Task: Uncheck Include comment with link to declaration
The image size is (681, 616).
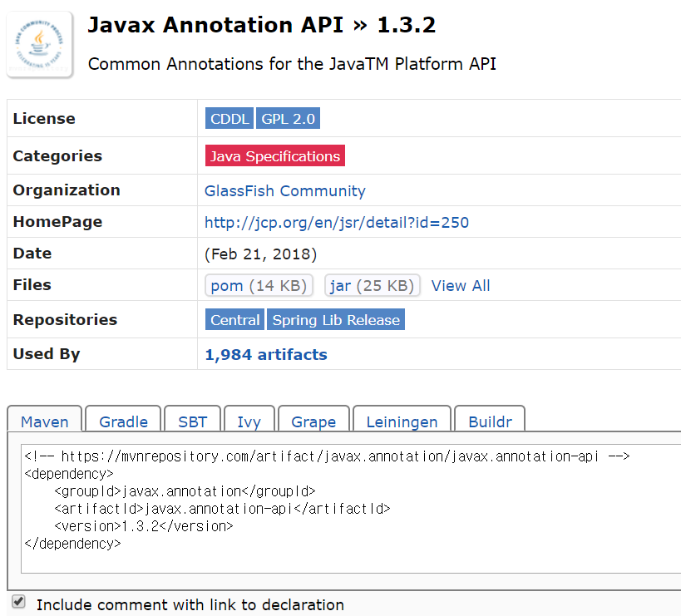Action: click(x=18, y=602)
